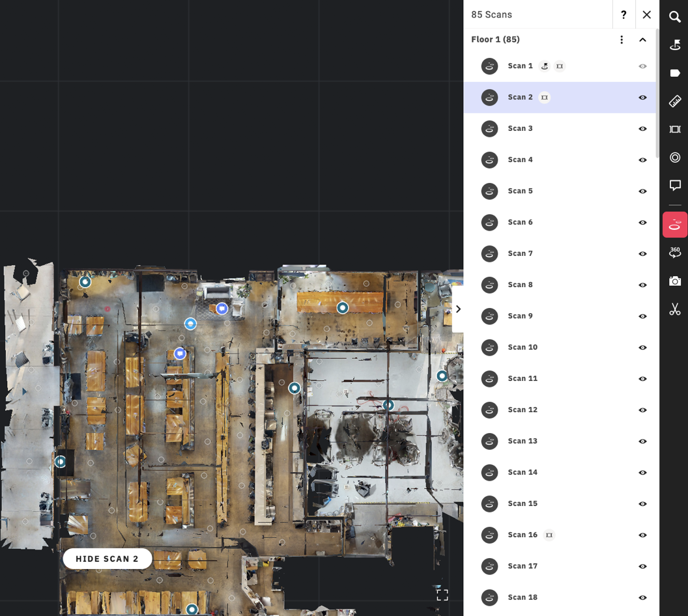The height and width of the screenshot is (616, 688).
Task: Toggle visibility of Scan 3
Action: [642, 128]
